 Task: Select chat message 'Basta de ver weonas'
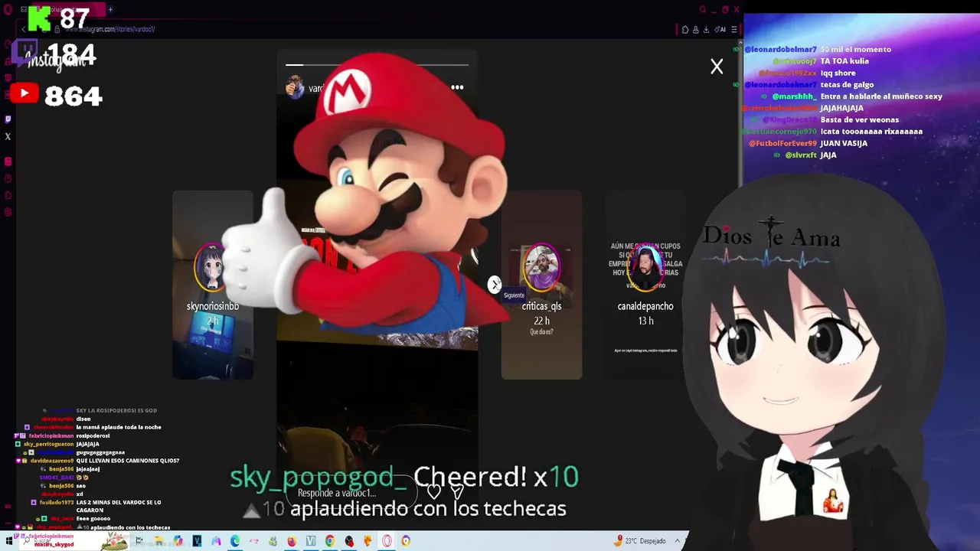click(x=860, y=119)
